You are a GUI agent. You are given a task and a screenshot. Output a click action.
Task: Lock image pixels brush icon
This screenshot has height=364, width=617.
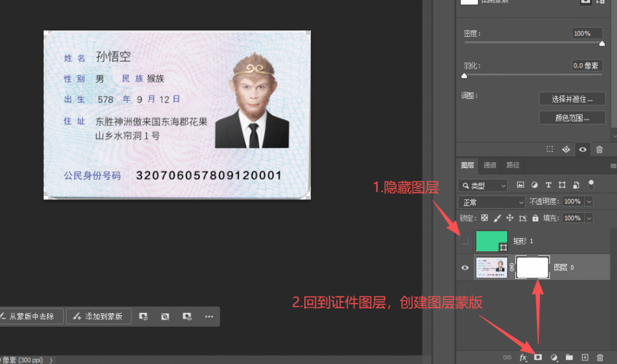497,218
